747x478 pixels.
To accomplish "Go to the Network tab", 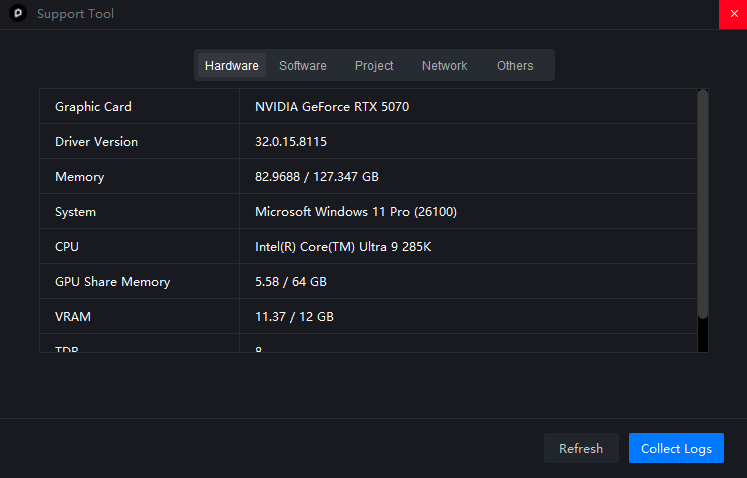I will pyautogui.click(x=444, y=65).
